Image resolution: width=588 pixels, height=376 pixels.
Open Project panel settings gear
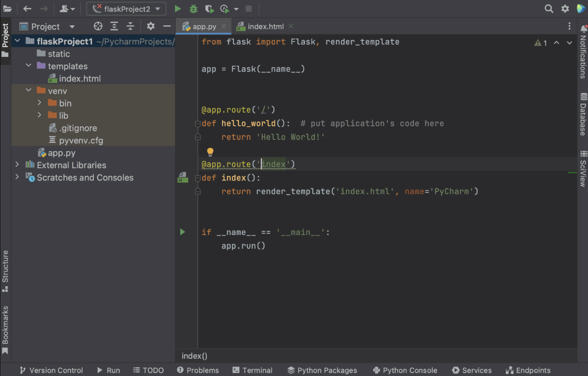[151, 26]
